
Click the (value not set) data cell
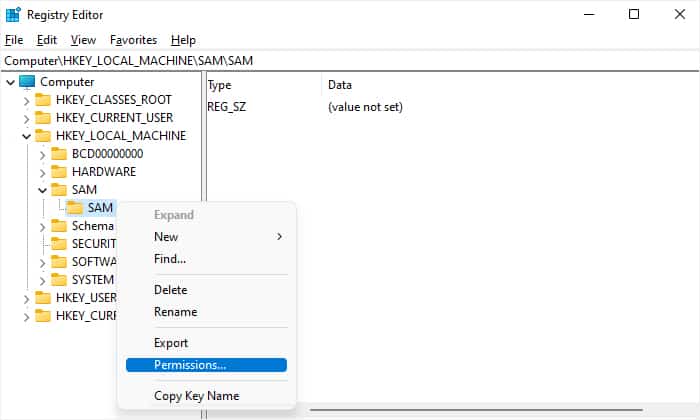[x=365, y=107]
